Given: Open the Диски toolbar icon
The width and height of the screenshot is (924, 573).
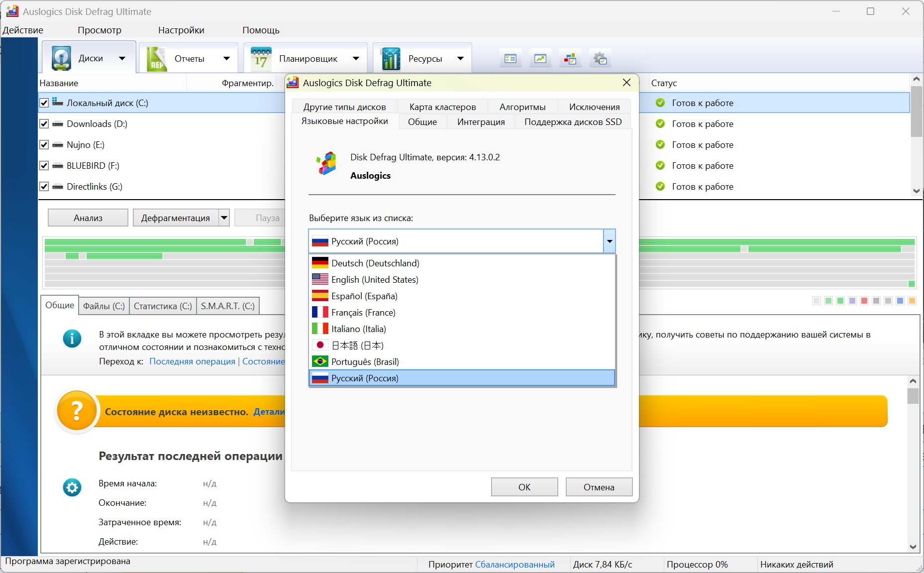Looking at the screenshot, I should click(62, 59).
